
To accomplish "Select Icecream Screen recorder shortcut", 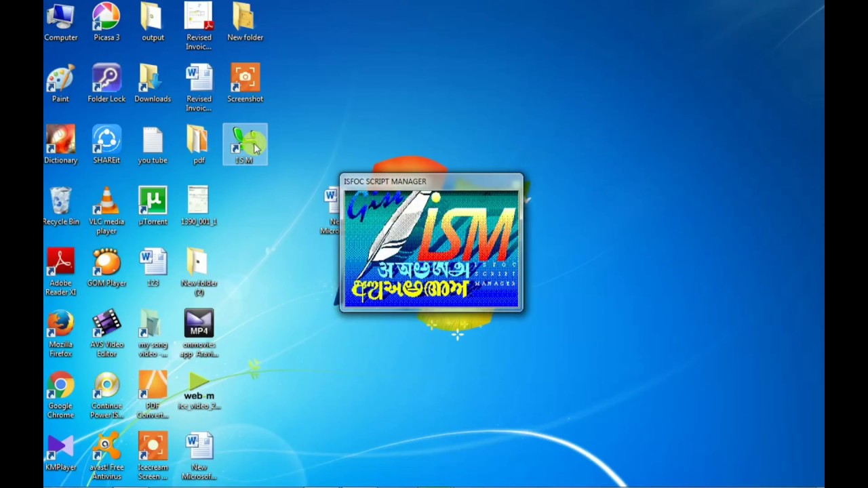I will pyautogui.click(x=153, y=457).
